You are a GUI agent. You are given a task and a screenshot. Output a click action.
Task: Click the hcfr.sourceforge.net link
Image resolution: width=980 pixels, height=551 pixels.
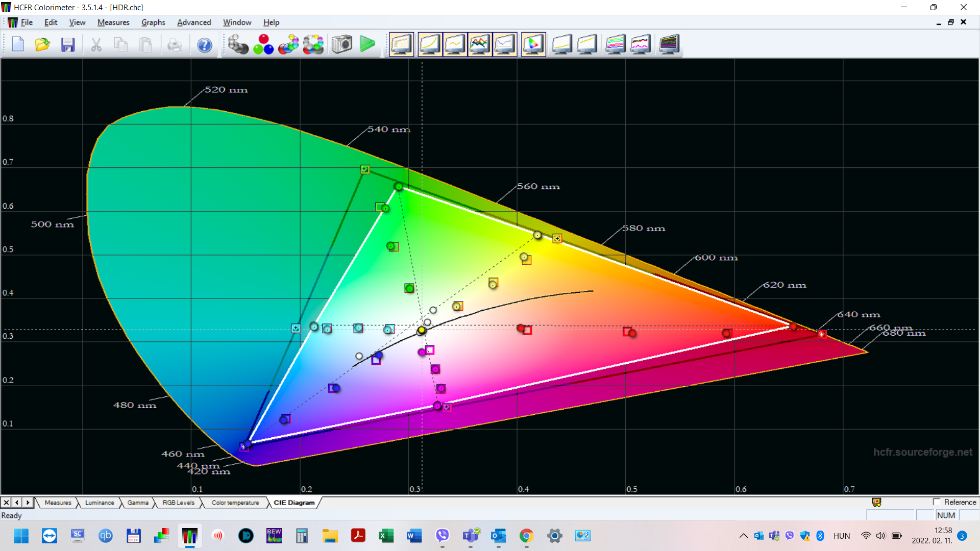[922, 452]
